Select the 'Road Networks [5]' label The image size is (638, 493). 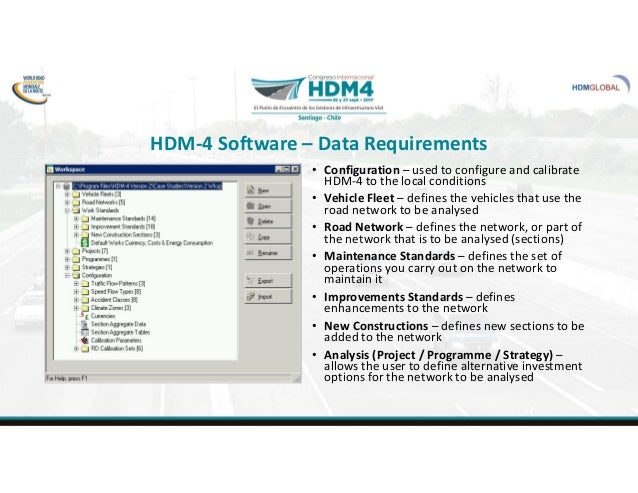click(x=103, y=202)
